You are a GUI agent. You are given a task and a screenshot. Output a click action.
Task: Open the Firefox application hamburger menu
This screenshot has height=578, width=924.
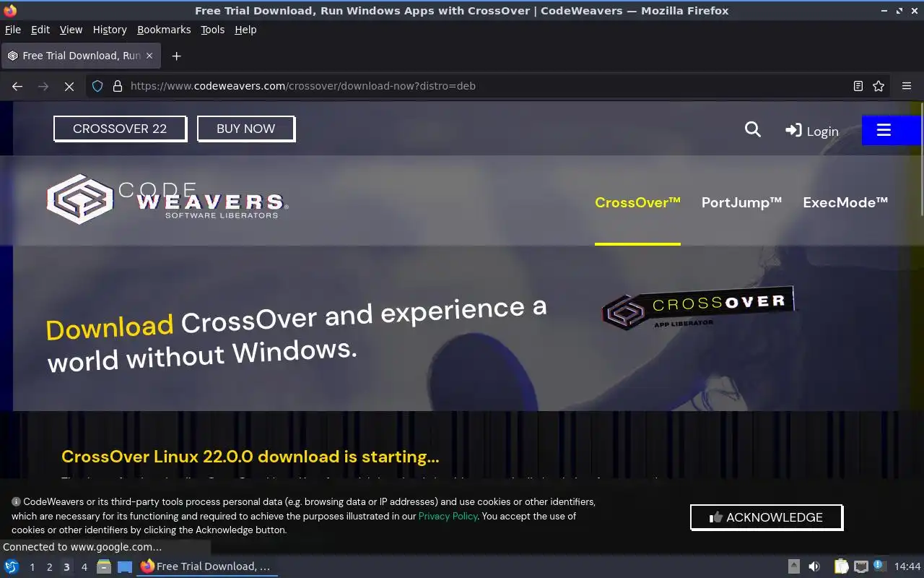click(907, 86)
